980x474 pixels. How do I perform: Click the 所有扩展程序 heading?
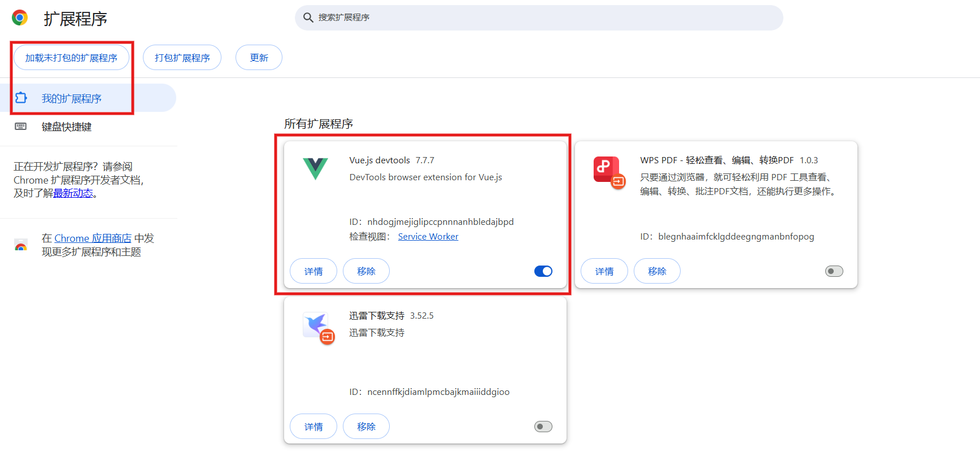coord(319,124)
